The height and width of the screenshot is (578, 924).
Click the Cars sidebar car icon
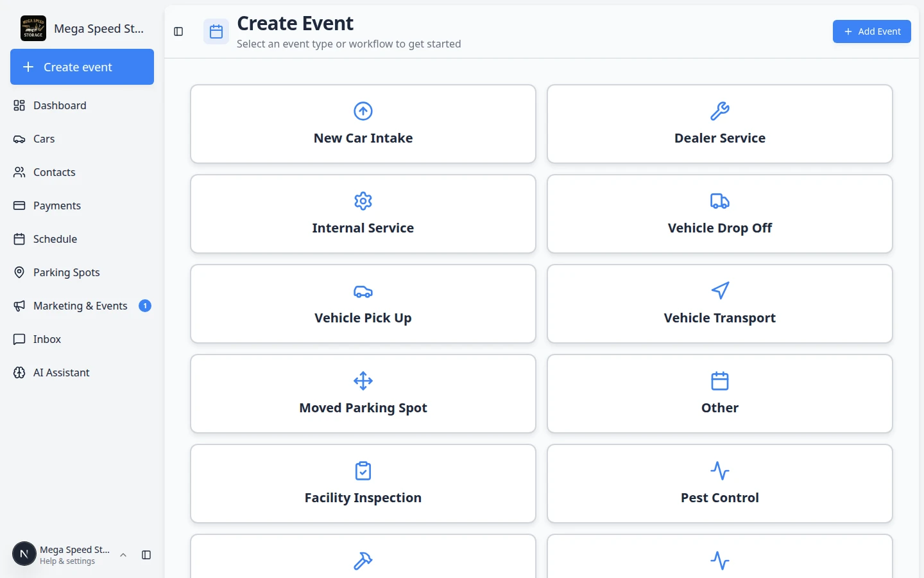point(19,139)
